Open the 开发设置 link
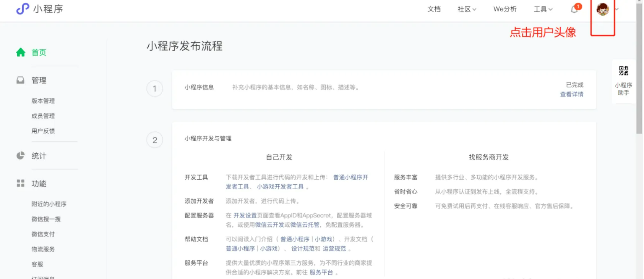644x279 pixels. pos(245,215)
